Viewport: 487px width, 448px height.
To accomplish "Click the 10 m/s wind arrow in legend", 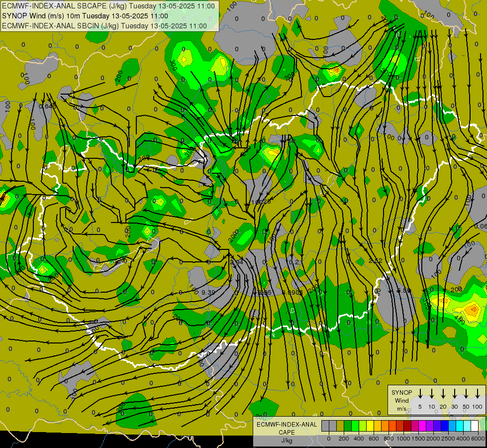I will (431, 394).
